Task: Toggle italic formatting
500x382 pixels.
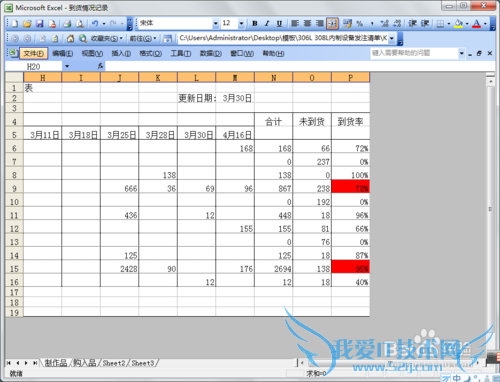Action: click(267, 23)
